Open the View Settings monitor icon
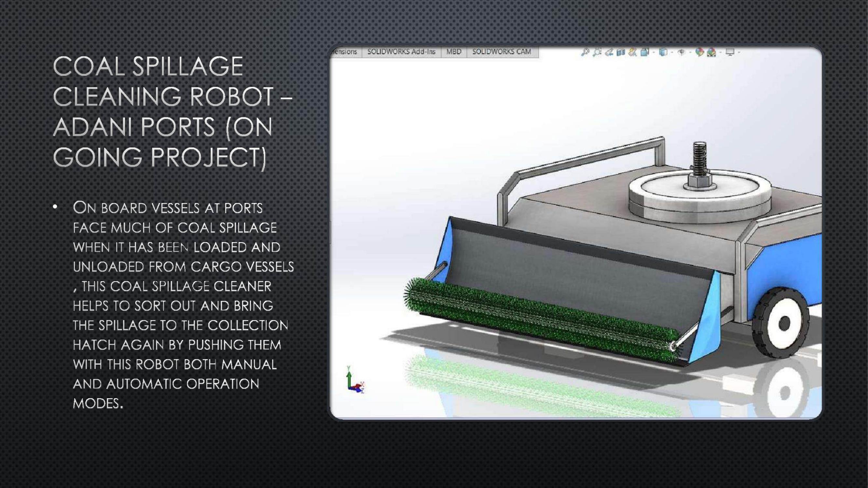The width and height of the screenshot is (868, 488). [x=730, y=52]
